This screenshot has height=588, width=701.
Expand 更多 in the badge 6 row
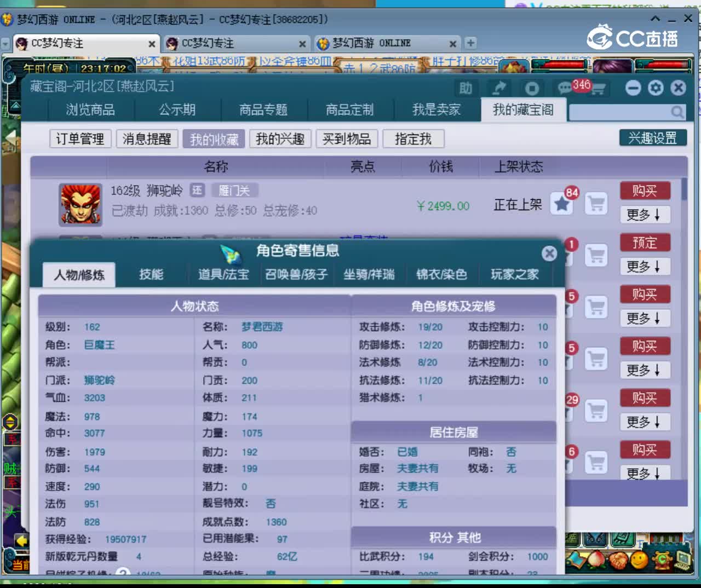point(645,473)
